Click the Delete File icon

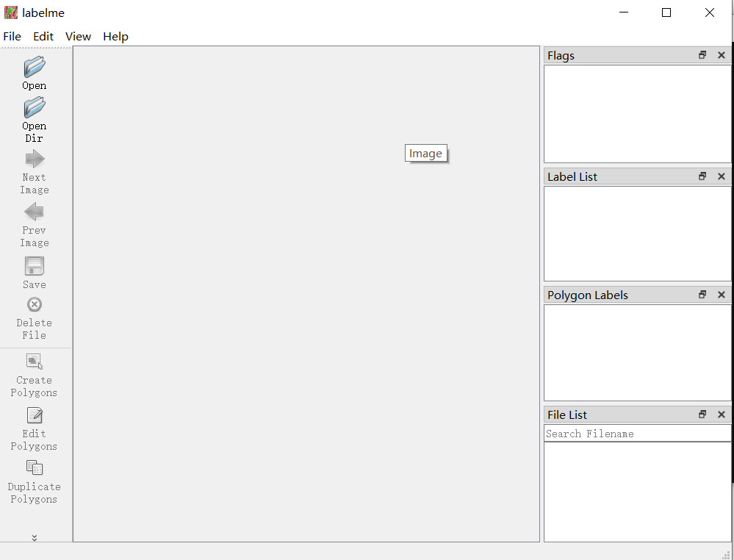[35, 305]
